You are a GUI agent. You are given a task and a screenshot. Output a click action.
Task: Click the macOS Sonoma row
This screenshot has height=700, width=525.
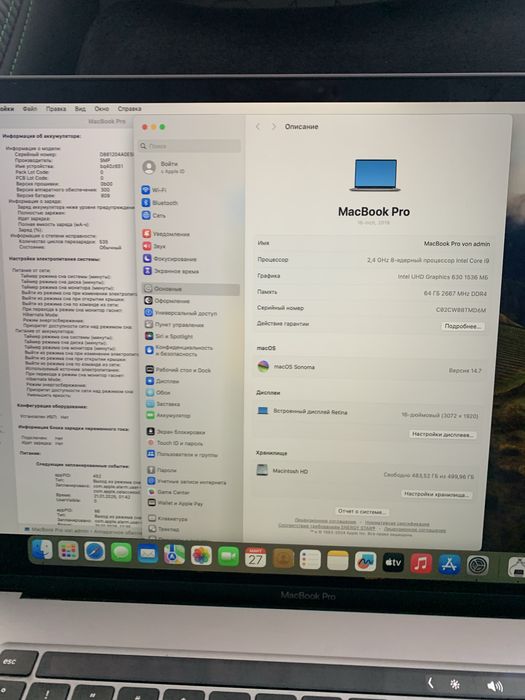[x=371, y=368]
